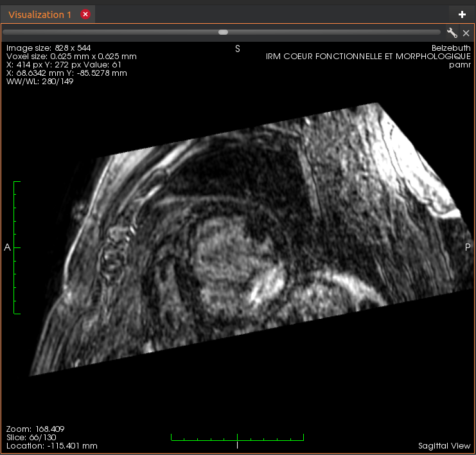The image size is (476, 455).
Task: Click the 'Image size: 828 x 544' text
Action: pos(48,48)
